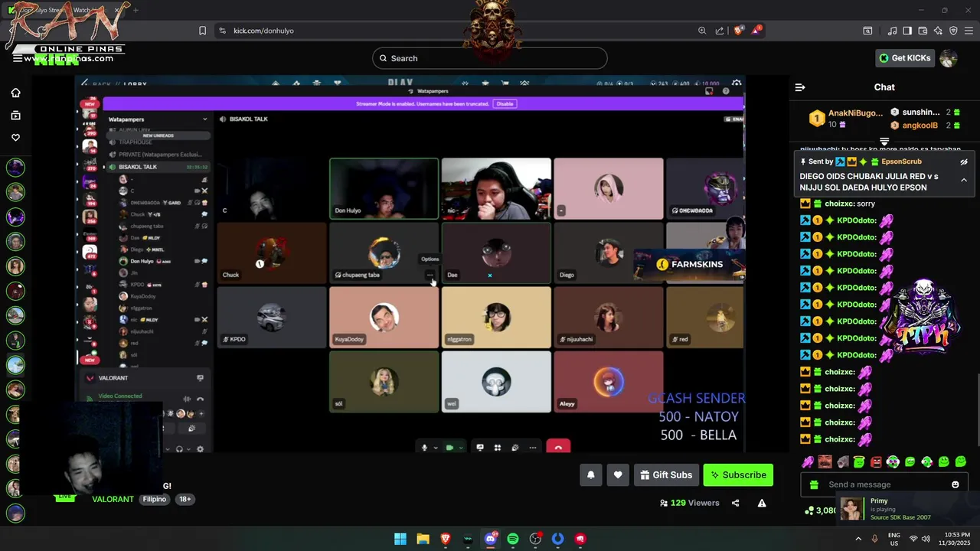Share the stream via share icon
Screen dimensions: 980x551
tap(735, 503)
